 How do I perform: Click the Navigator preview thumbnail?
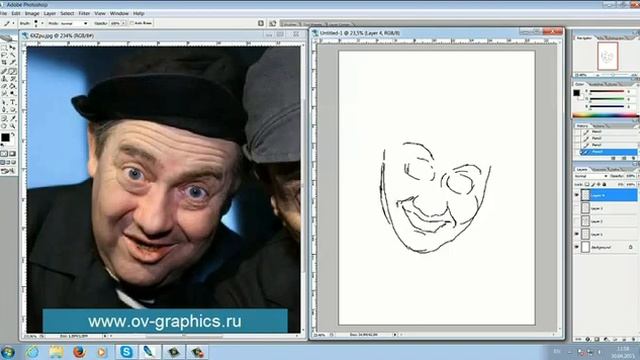point(608,56)
